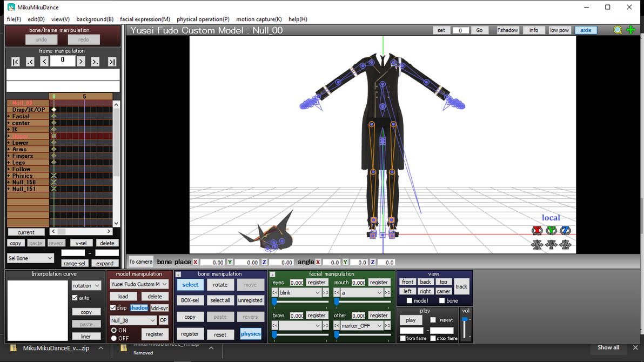The width and height of the screenshot is (644, 362).
Task: Jump to the first frame button
Action: 16,62
